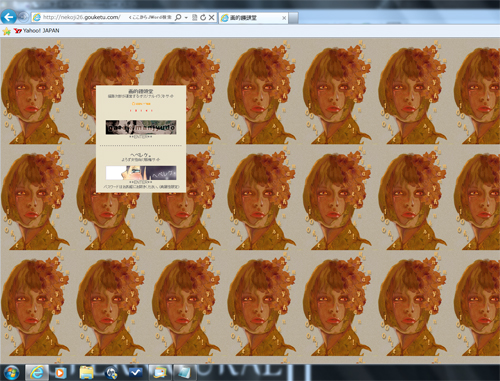Click the 画的饅頭堂 heading text in panel
This screenshot has height=381, width=500.
[141, 91]
